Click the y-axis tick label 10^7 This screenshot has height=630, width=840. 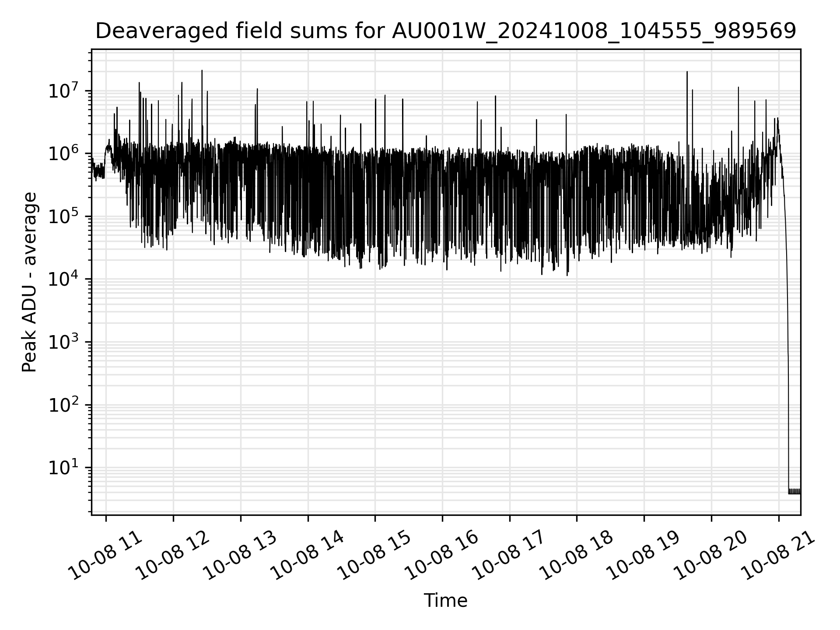tap(64, 91)
